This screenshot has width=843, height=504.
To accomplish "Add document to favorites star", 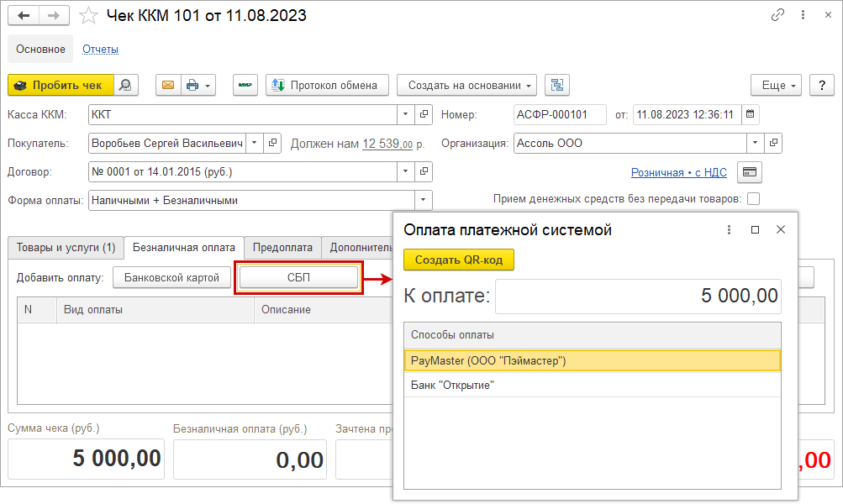I will point(87,16).
